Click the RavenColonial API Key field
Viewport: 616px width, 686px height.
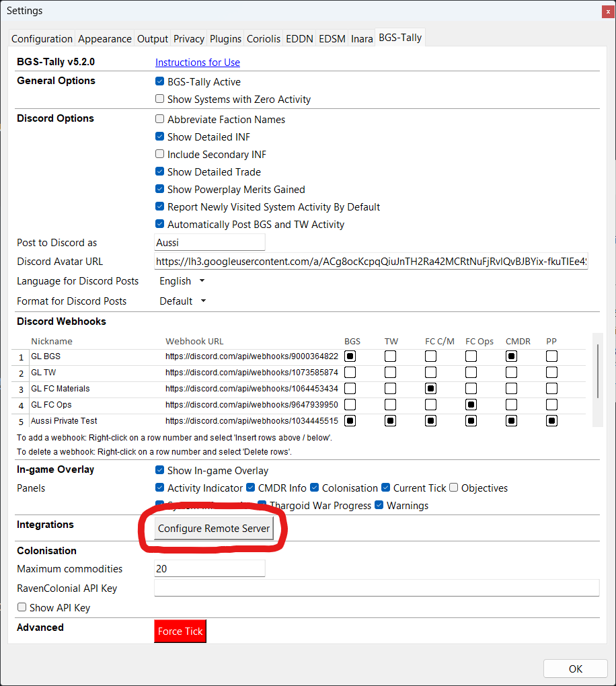(x=377, y=588)
